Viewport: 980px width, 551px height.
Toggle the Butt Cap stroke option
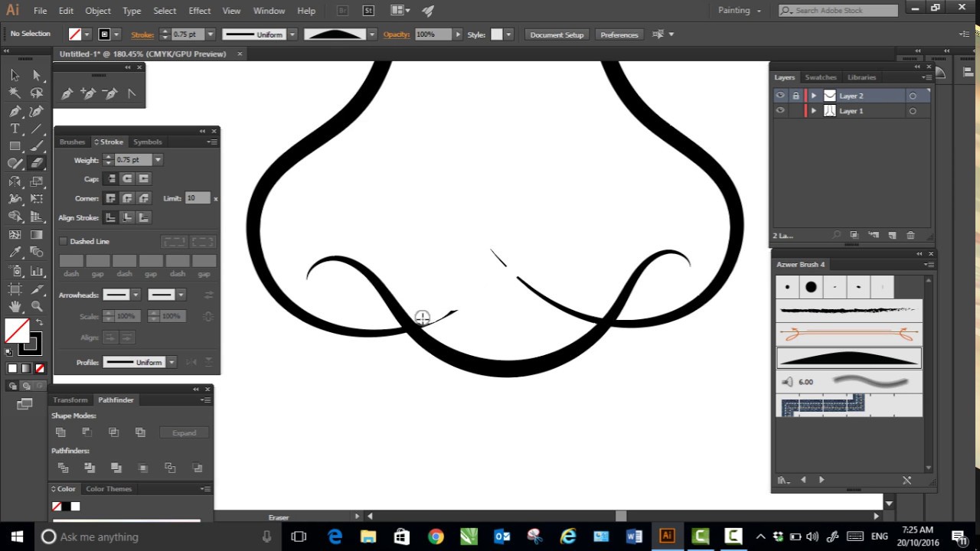(110, 178)
